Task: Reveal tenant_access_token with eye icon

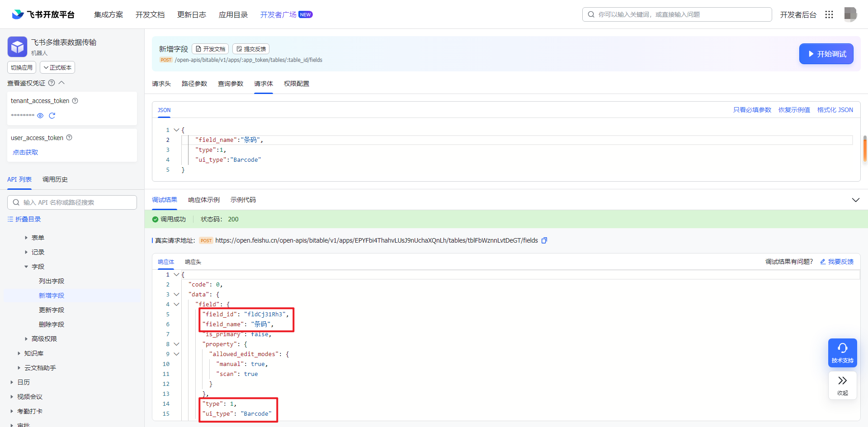Action: tap(40, 116)
